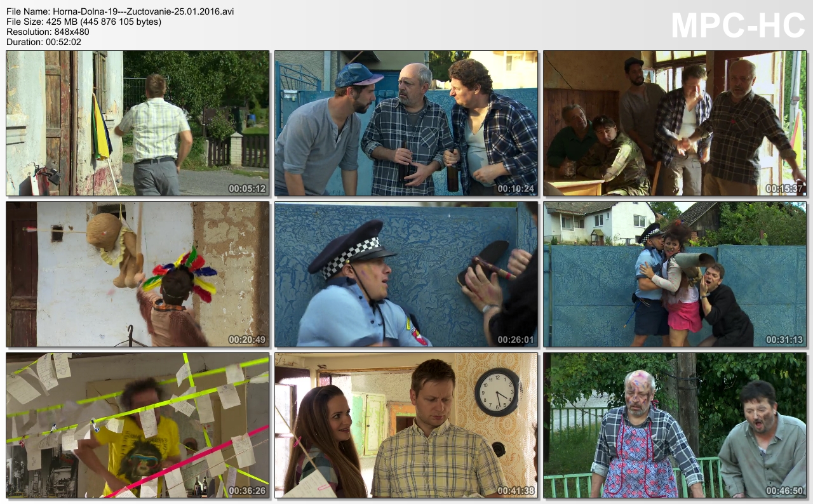Viewport: 813px width, 504px height.
Task: Open the thumbnail stamped 00:31:13
Action: point(675,274)
